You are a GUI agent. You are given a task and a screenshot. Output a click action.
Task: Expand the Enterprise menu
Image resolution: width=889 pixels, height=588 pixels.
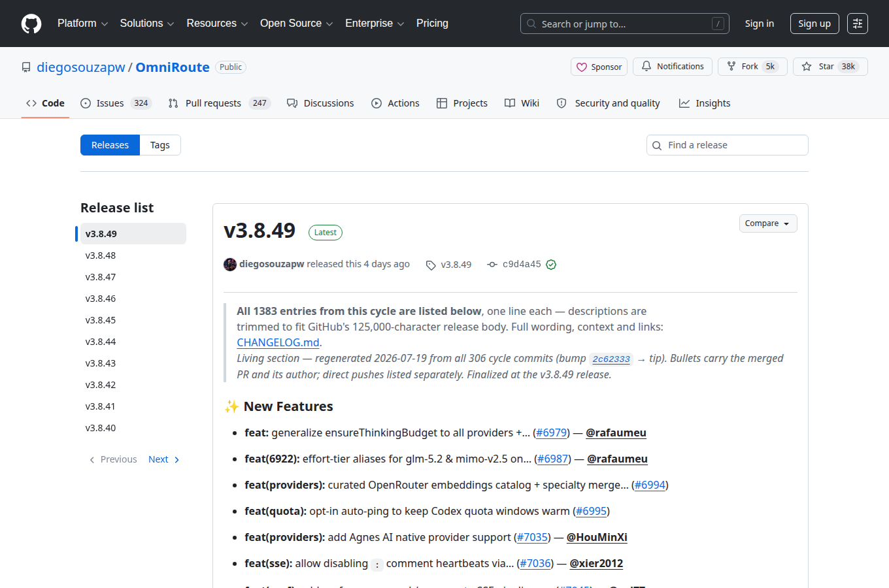pos(375,24)
